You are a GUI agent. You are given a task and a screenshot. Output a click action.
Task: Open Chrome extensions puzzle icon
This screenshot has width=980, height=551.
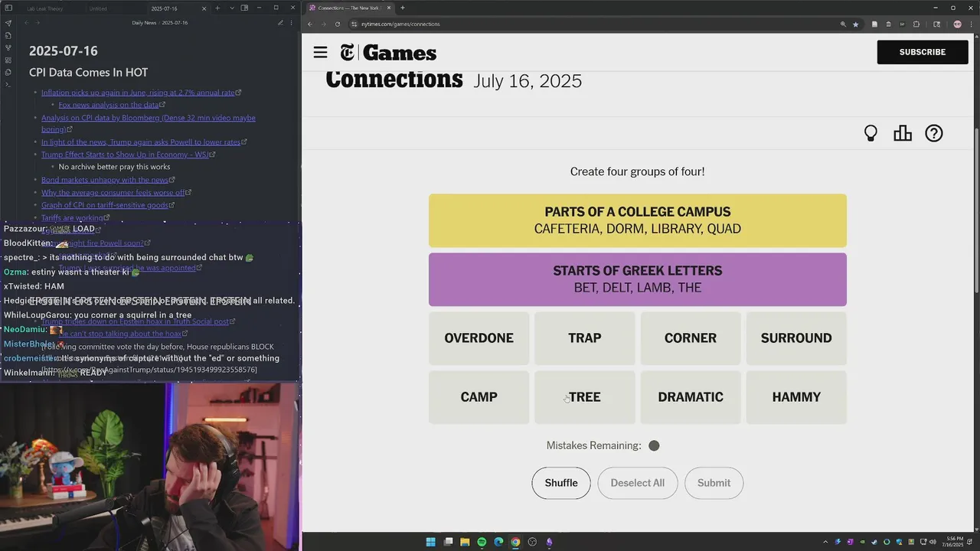click(916, 24)
